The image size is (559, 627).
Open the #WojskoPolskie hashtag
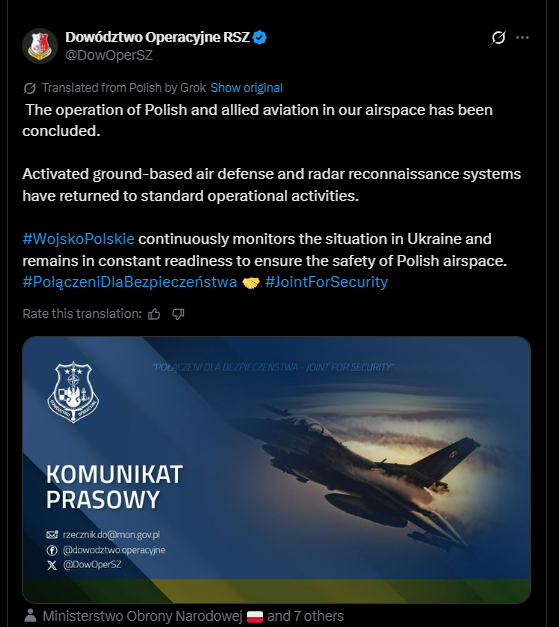(78, 239)
